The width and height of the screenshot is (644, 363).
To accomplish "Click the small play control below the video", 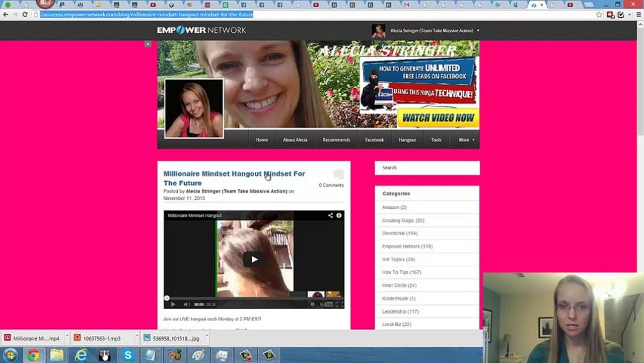I will click(173, 304).
